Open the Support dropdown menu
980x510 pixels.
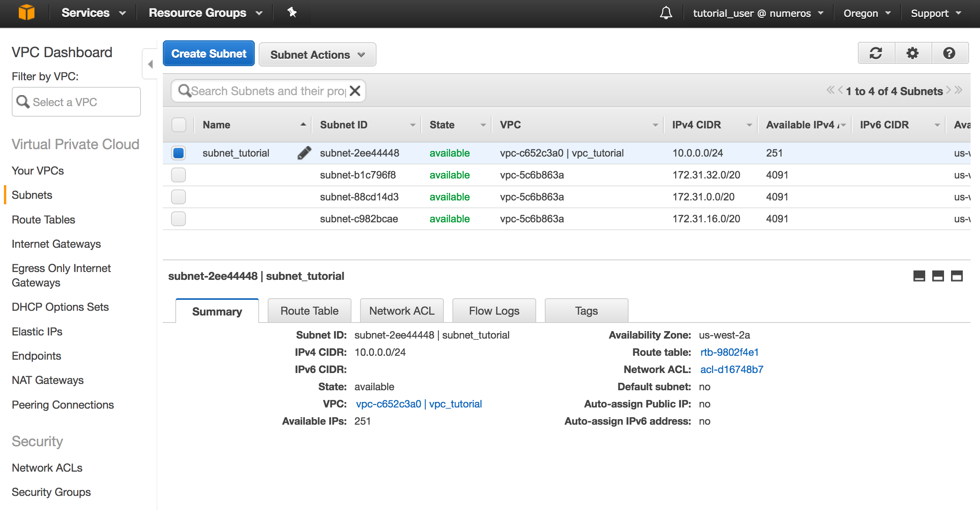tap(936, 13)
